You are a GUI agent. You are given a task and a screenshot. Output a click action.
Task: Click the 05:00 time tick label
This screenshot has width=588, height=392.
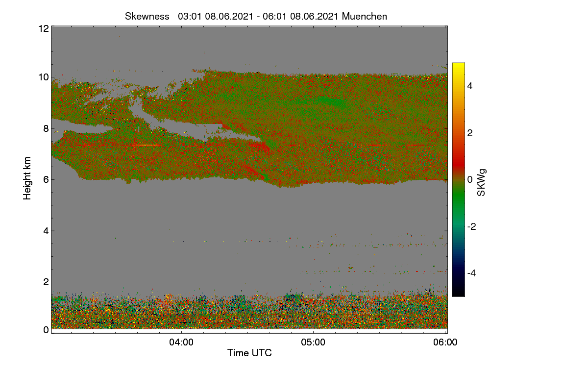(x=314, y=343)
